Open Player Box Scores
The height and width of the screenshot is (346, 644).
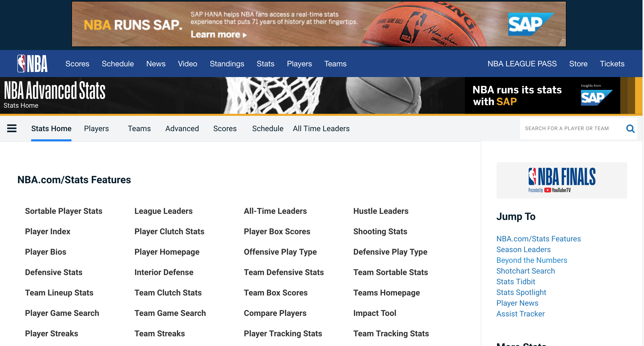277,231
